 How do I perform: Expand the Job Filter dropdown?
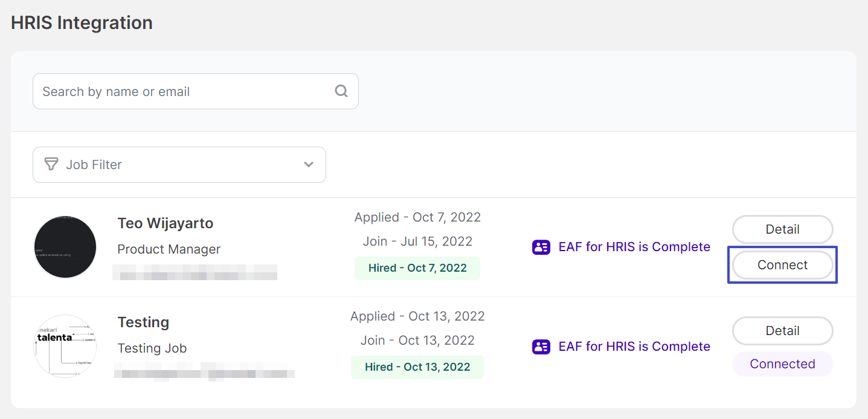click(179, 165)
